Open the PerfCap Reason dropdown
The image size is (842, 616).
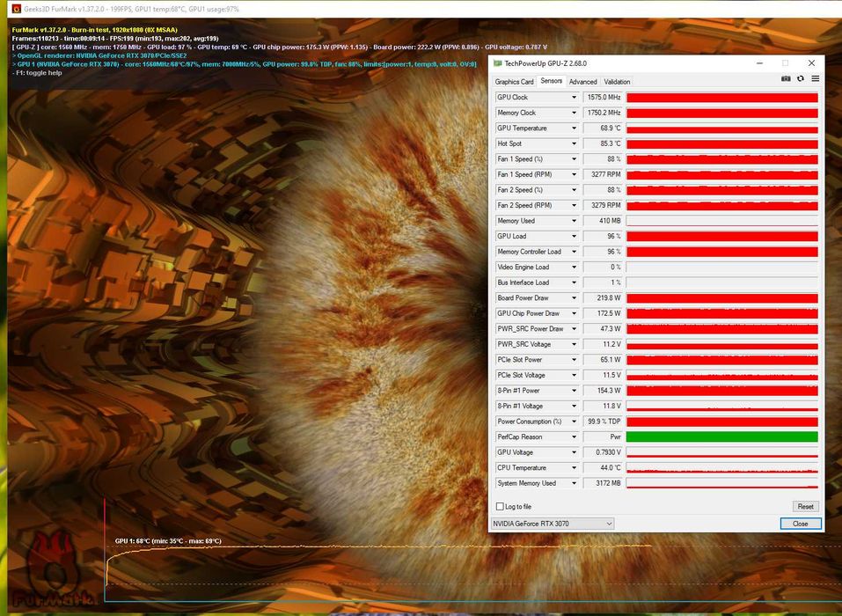574,437
